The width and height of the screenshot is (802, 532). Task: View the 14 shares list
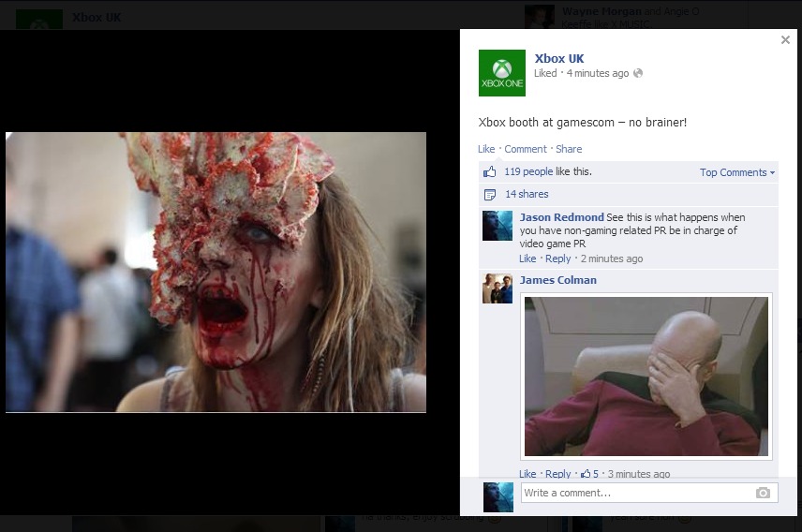pyautogui.click(x=527, y=194)
